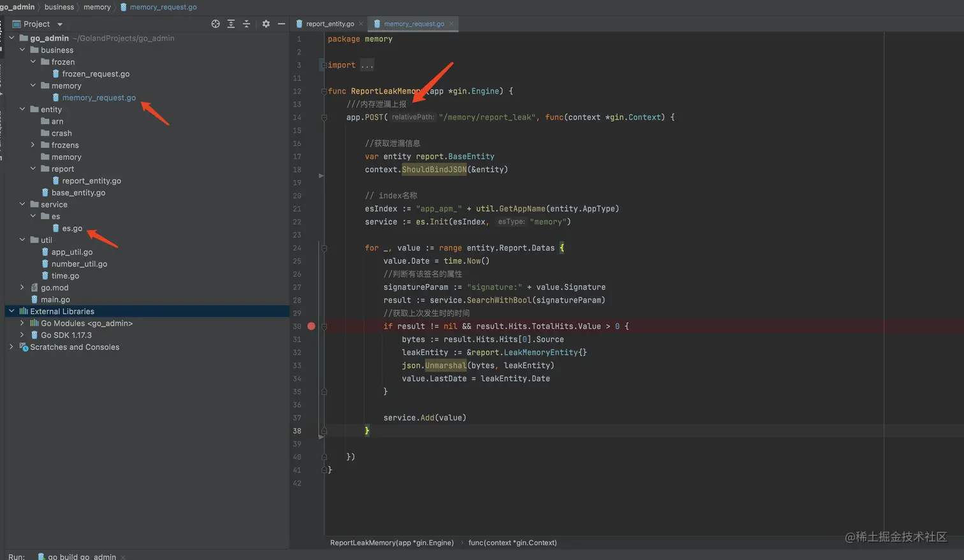
Task: Collapse the business folder
Action: (x=22, y=50)
